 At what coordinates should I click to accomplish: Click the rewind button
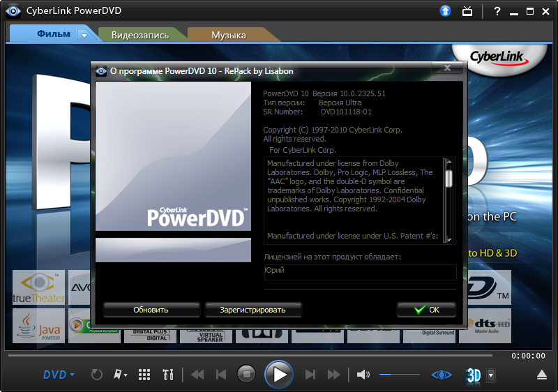(x=197, y=375)
